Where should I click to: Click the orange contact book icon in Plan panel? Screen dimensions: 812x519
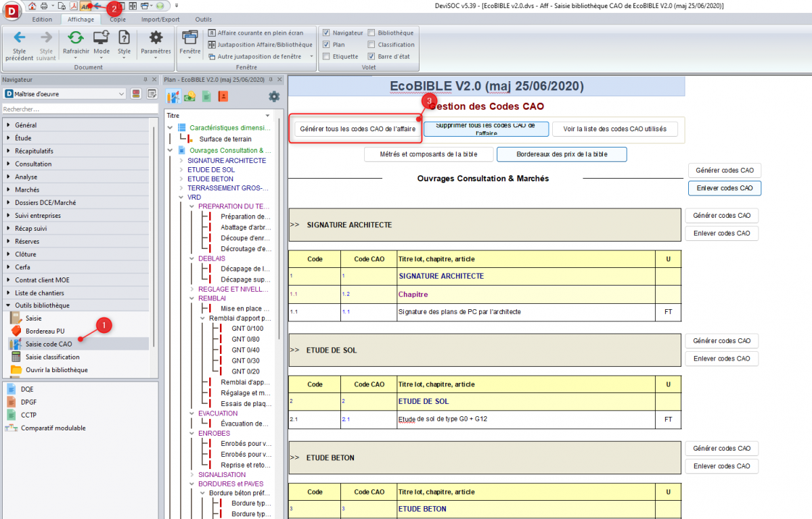tap(223, 96)
